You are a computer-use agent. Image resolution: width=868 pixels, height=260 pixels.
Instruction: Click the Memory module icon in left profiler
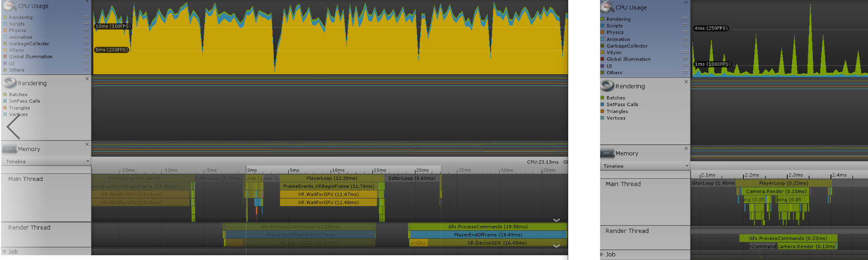coord(10,149)
